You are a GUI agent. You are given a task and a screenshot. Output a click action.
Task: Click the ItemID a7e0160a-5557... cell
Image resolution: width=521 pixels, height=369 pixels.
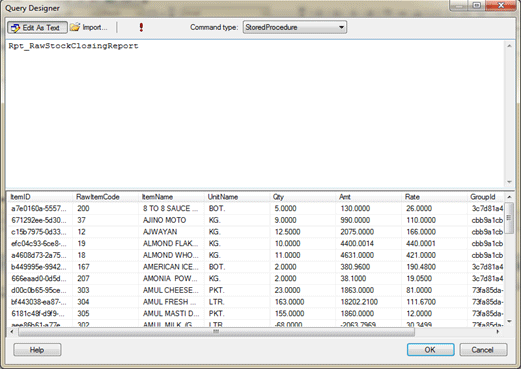pyautogui.click(x=40, y=209)
